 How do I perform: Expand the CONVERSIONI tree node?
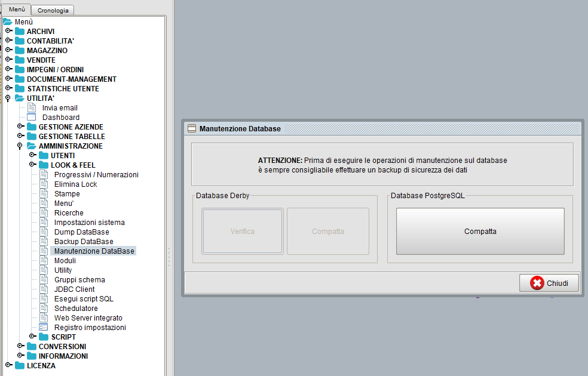tap(21, 346)
